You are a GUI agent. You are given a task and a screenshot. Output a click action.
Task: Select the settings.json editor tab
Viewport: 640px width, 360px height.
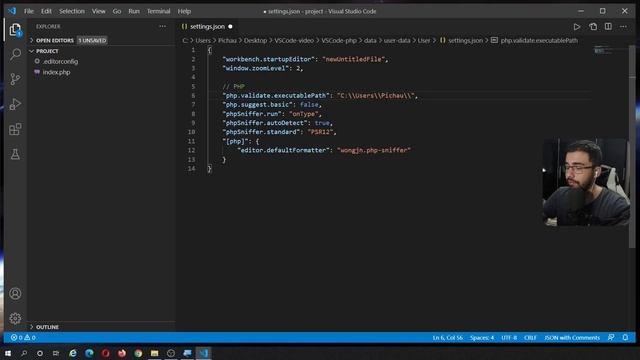pos(207,27)
